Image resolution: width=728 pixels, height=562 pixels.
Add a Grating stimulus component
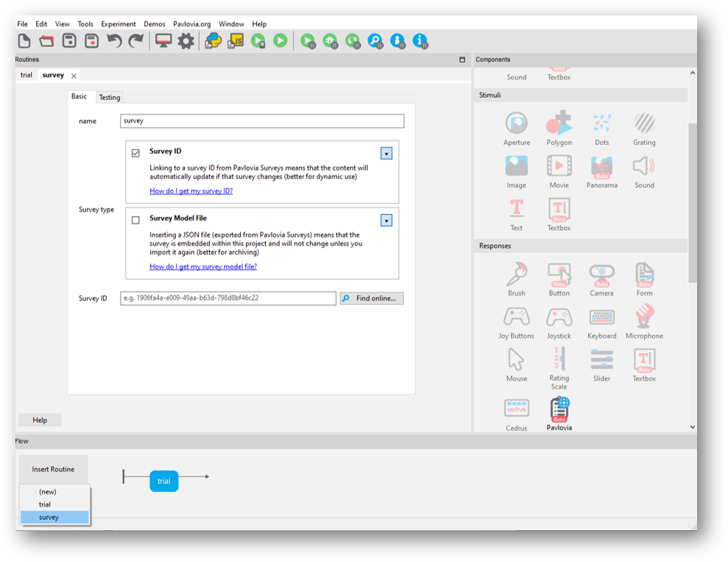click(x=644, y=129)
